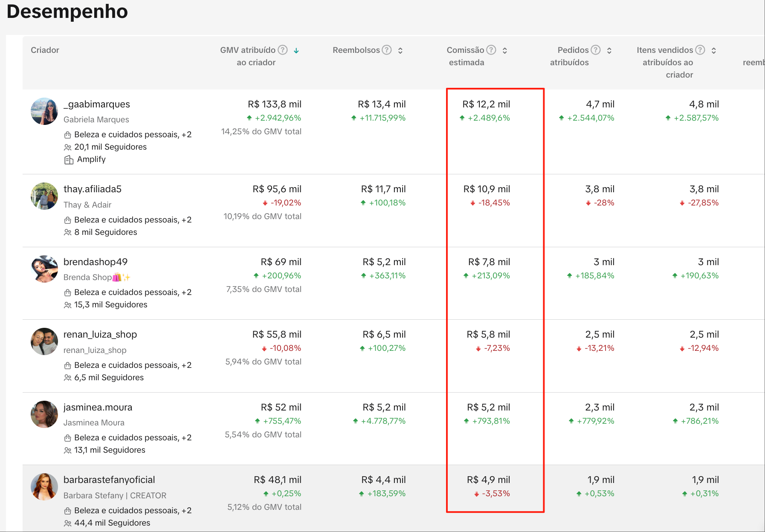Click category bag icon in _gaabimarques row
The height and width of the screenshot is (532, 765).
tap(67, 135)
